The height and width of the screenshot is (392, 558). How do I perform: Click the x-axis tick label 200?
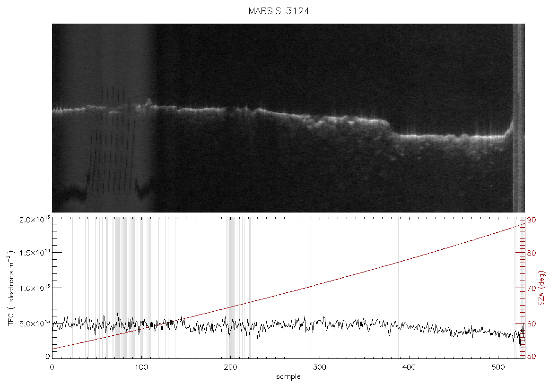(231, 367)
